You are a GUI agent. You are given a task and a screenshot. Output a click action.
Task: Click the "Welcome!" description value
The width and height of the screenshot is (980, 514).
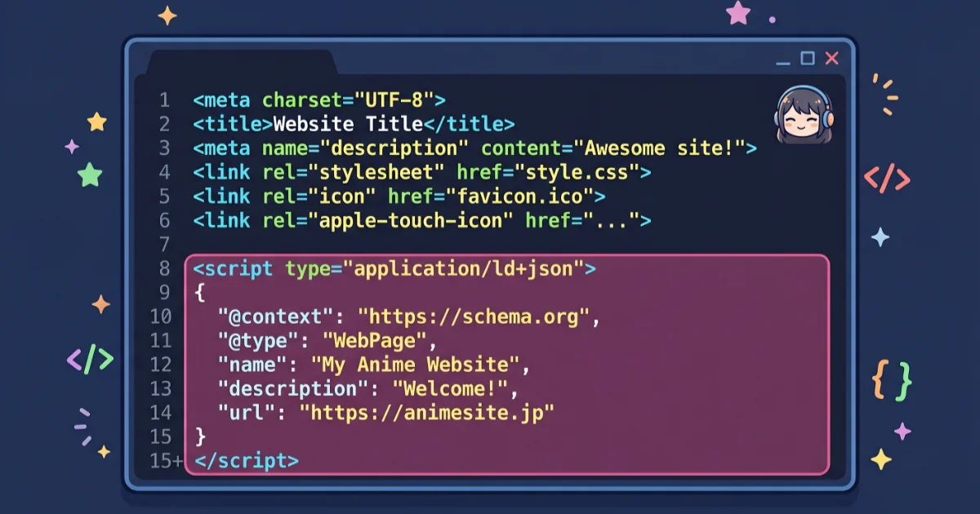coord(451,388)
